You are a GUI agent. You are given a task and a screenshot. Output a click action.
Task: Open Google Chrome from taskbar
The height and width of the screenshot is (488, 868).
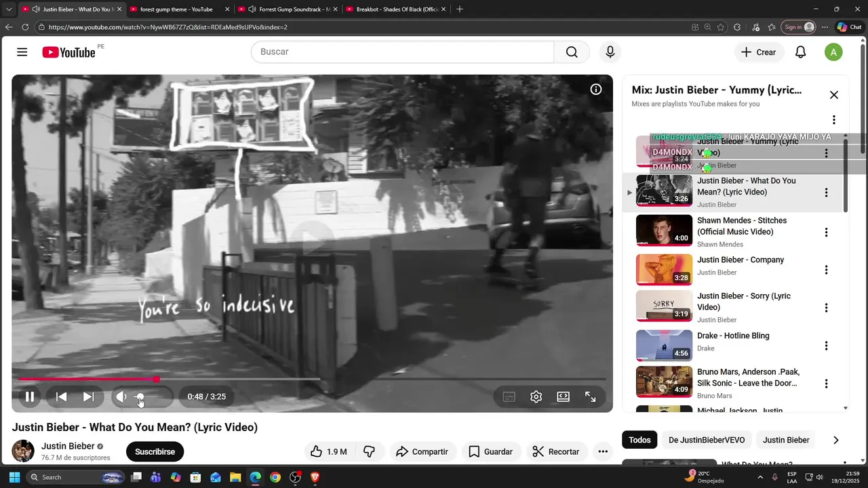[x=275, y=477]
